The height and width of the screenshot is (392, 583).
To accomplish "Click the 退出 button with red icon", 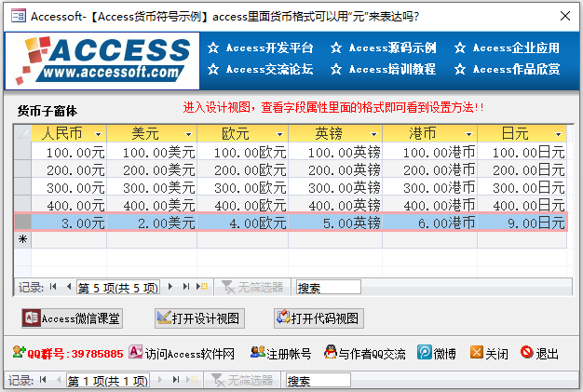I will (x=539, y=353).
